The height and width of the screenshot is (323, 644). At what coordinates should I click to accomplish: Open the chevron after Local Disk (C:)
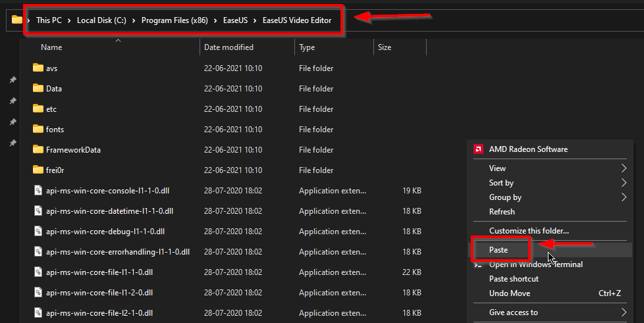(134, 20)
